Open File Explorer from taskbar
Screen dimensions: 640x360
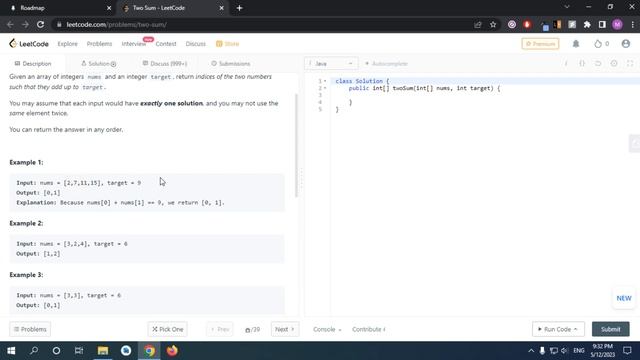click(103, 351)
